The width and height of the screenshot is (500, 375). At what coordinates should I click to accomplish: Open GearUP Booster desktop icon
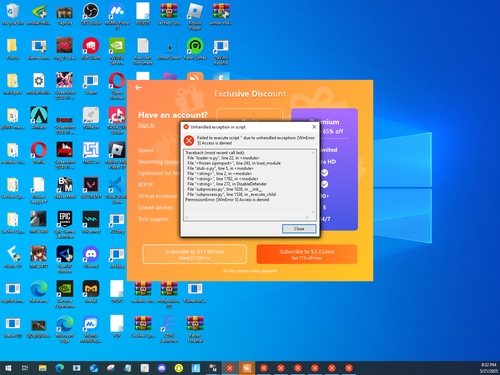65,259
